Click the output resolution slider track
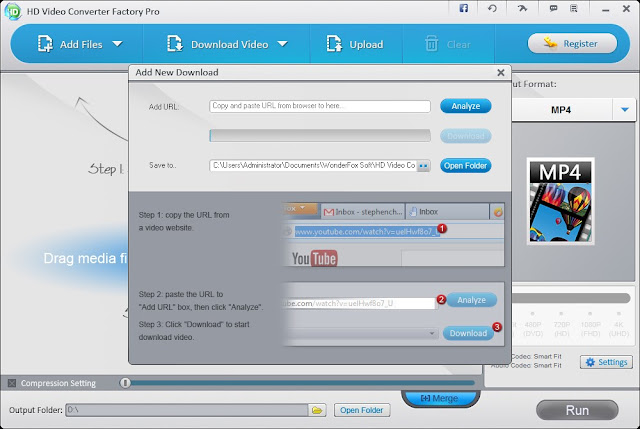Screen dimensions: 640x429 [x=571, y=298]
